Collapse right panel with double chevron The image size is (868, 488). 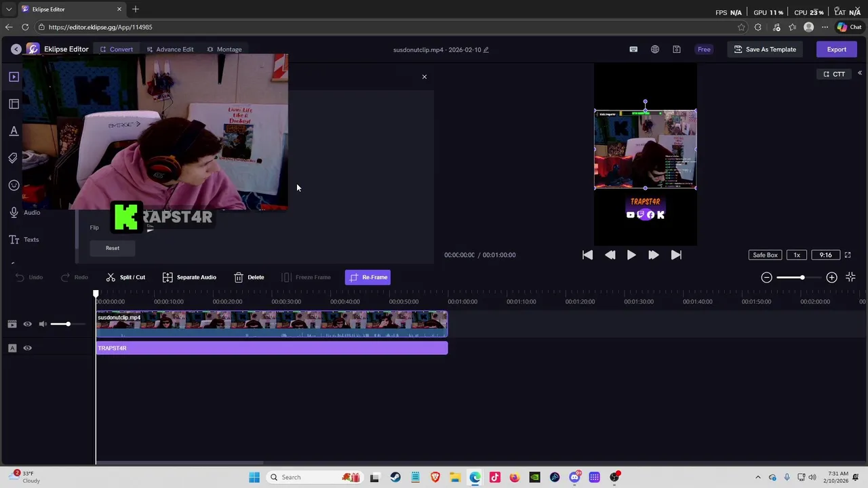click(x=859, y=73)
